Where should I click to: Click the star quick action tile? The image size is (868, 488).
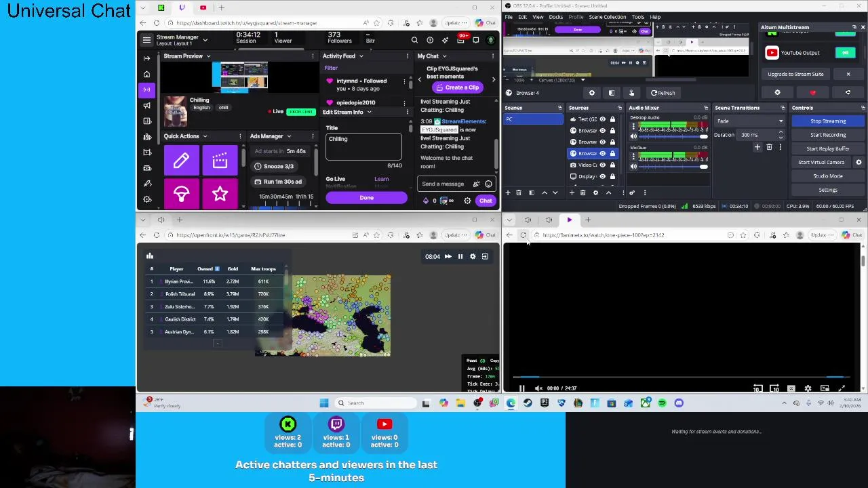coord(220,195)
